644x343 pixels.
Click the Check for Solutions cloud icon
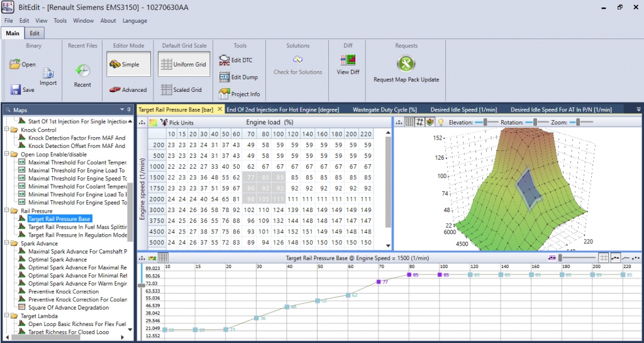click(x=297, y=60)
